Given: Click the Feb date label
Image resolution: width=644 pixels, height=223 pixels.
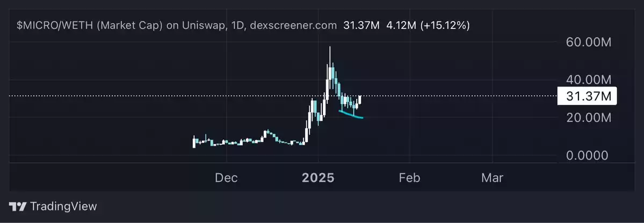Looking at the screenshot, I should tap(409, 178).
